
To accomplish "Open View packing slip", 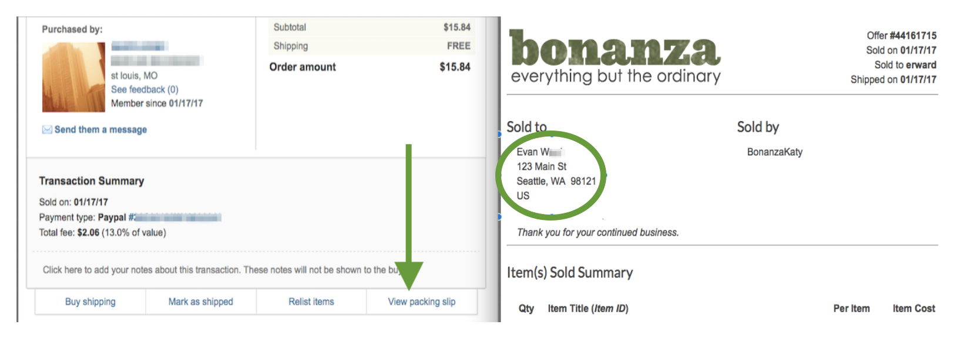I will (422, 302).
